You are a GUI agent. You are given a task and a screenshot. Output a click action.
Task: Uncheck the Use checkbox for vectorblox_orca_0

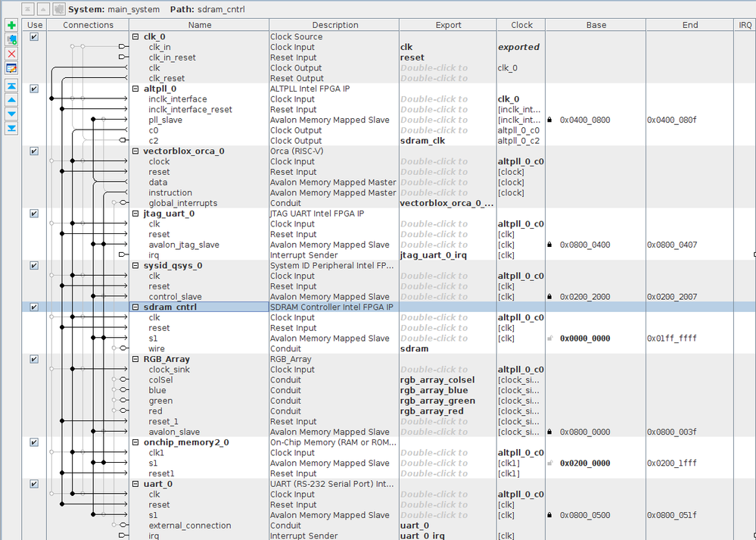34,151
